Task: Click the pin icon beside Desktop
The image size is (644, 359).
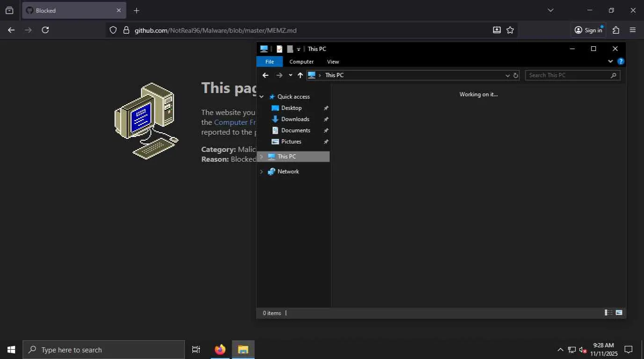Action: click(x=326, y=108)
